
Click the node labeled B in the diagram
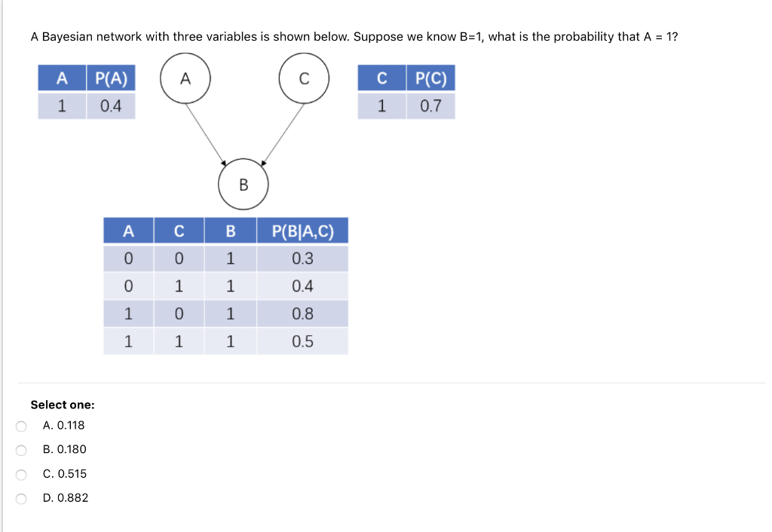[244, 184]
